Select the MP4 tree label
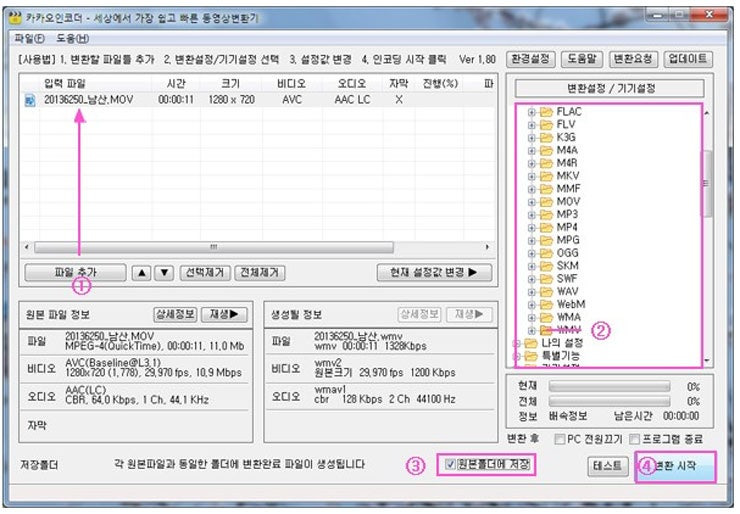 (567, 228)
